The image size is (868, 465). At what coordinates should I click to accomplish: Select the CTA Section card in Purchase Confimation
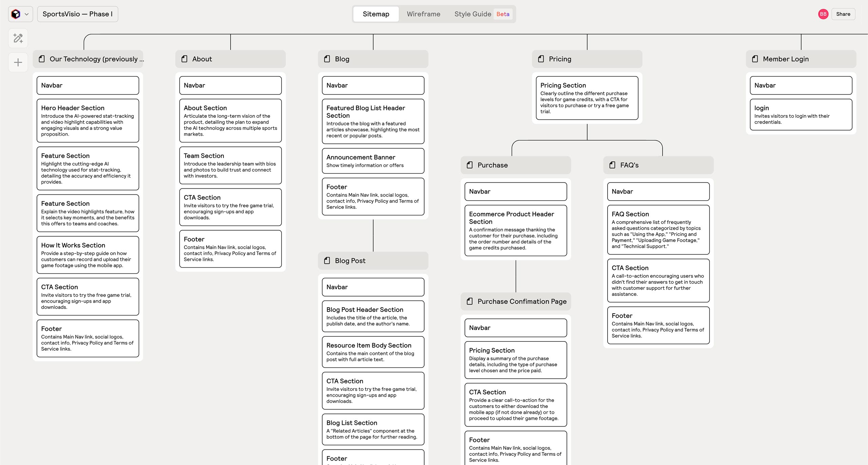click(516, 405)
